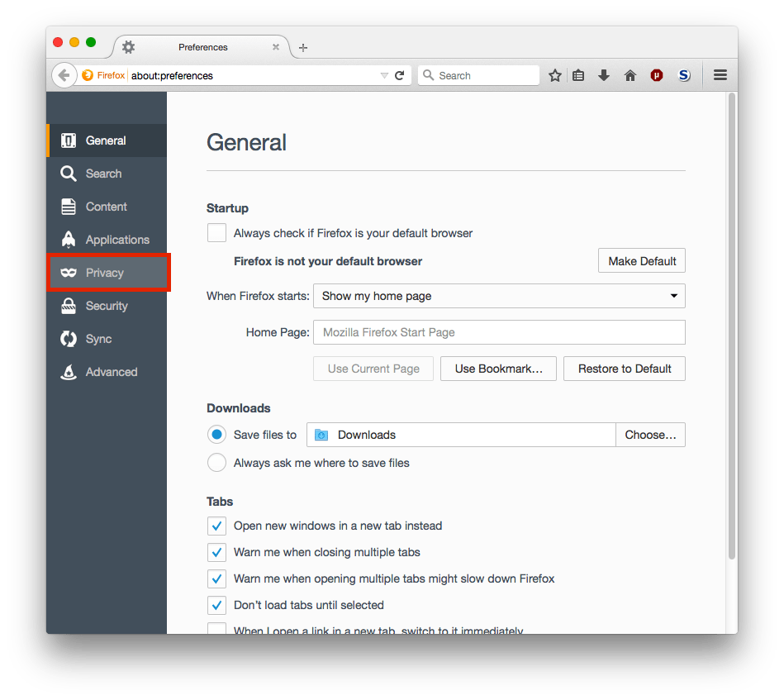
Task: Expand the When Firefox starts dropdown
Action: [499, 296]
